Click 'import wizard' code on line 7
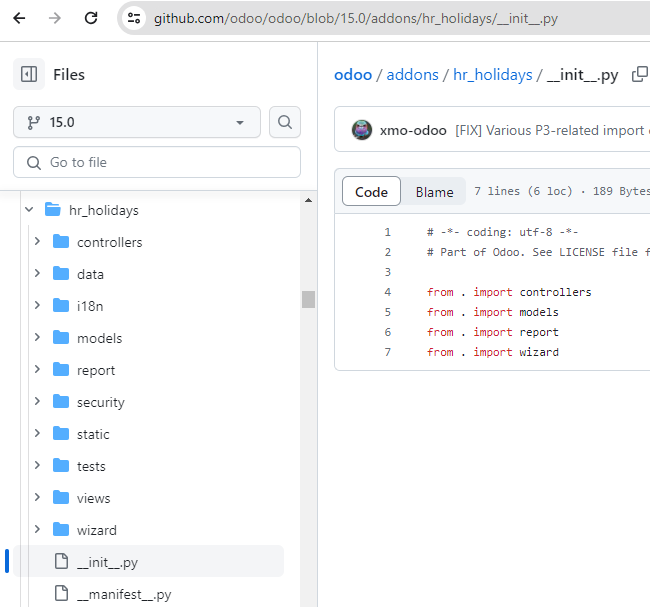Screen dimensions: 650x607 coord(516,352)
